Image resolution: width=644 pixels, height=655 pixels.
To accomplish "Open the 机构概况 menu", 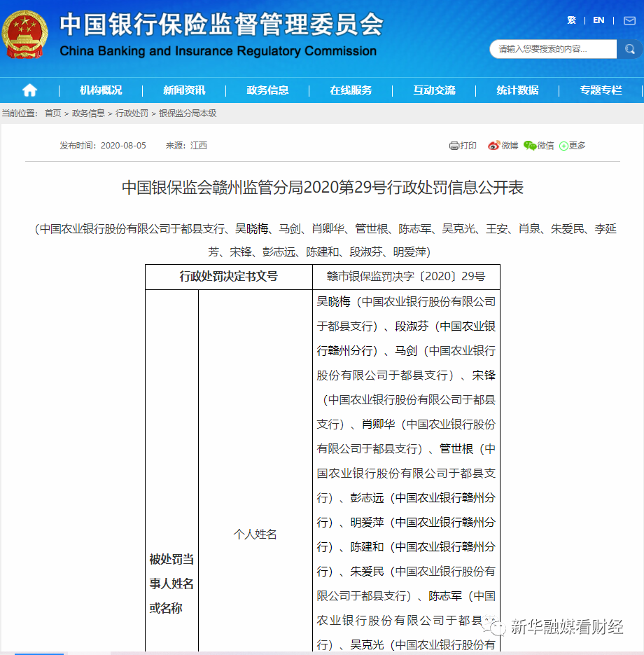I will 101,90.
